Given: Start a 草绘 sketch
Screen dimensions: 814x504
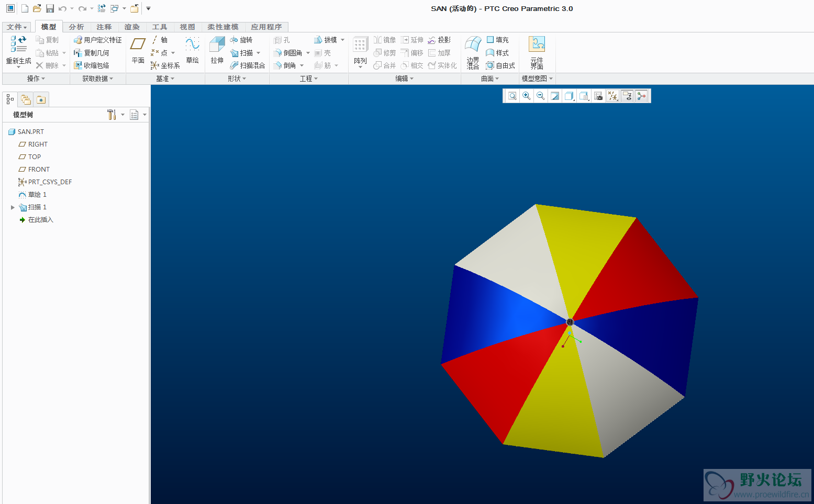Looking at the screenshot, I should [x=193, y=51].
